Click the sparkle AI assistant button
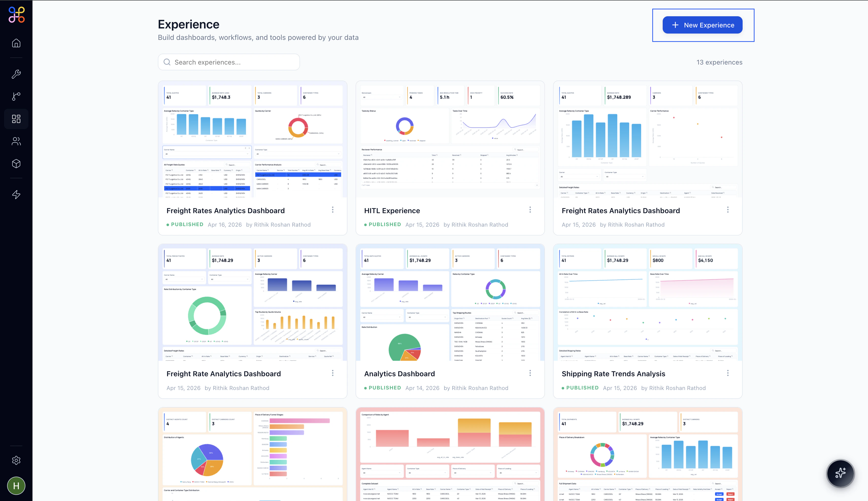This screenshot has width=868, height=501. 840,474
